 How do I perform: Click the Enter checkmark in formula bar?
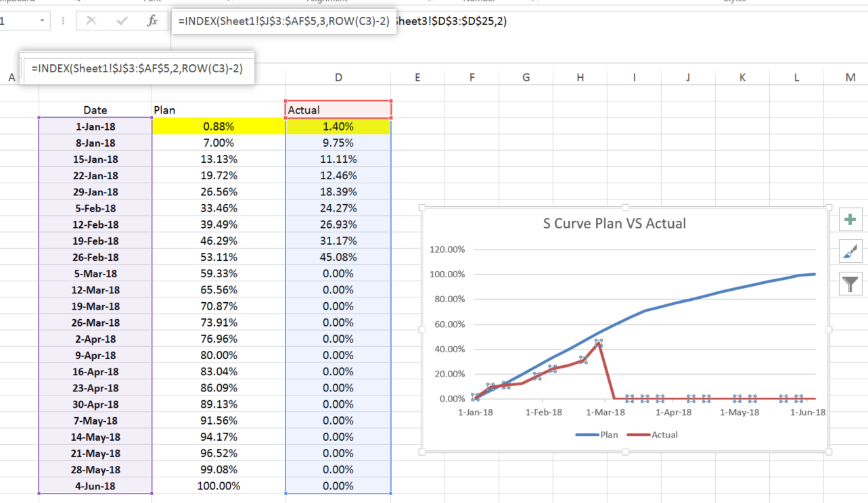pos(122,21)
